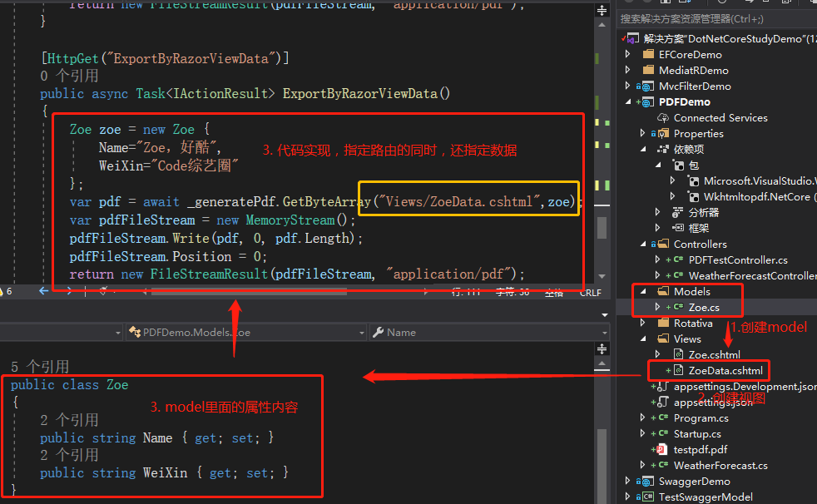817x504 pixels.
Task: Click the Connected Services cloud icon
Action: tap(663, 117)
